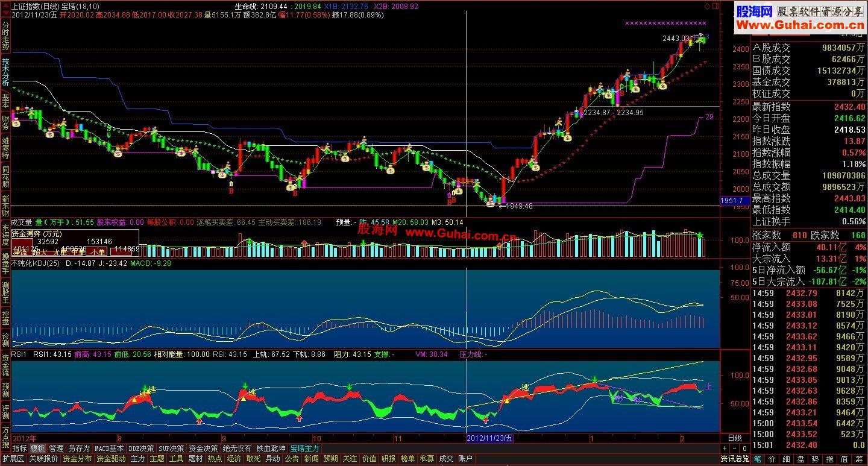The width and height of the screenshot is (868, 466).
Task: Open the 经济 bottom tab
Action: tap(234, 459)
